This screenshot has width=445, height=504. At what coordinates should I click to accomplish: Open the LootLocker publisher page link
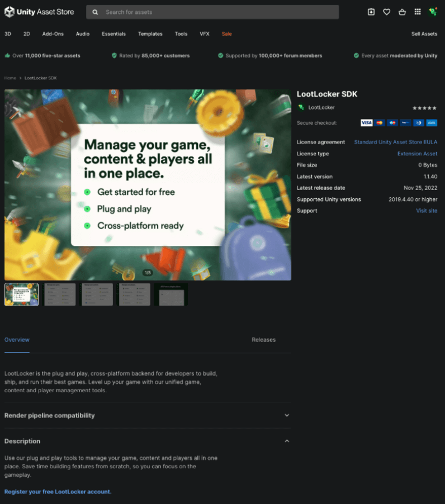point(321,107)
